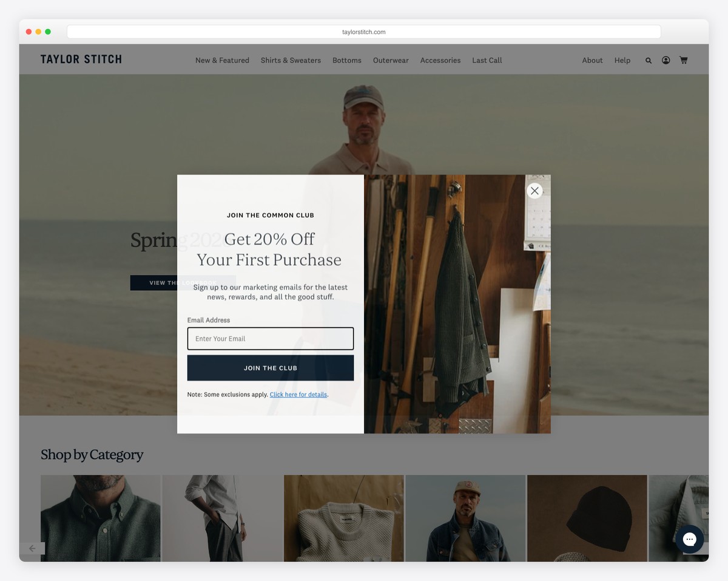Open the account profile icon
Screen dimensions: 728x581
(666, 60)
